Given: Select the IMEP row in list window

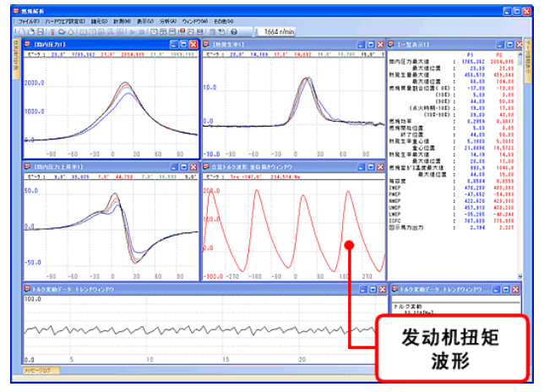Looking at the screenshot, I should tap(451, 188).
